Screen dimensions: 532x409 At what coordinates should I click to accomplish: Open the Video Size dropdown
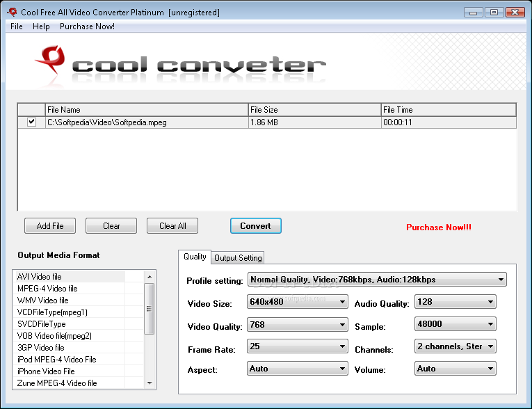[298, 301]
